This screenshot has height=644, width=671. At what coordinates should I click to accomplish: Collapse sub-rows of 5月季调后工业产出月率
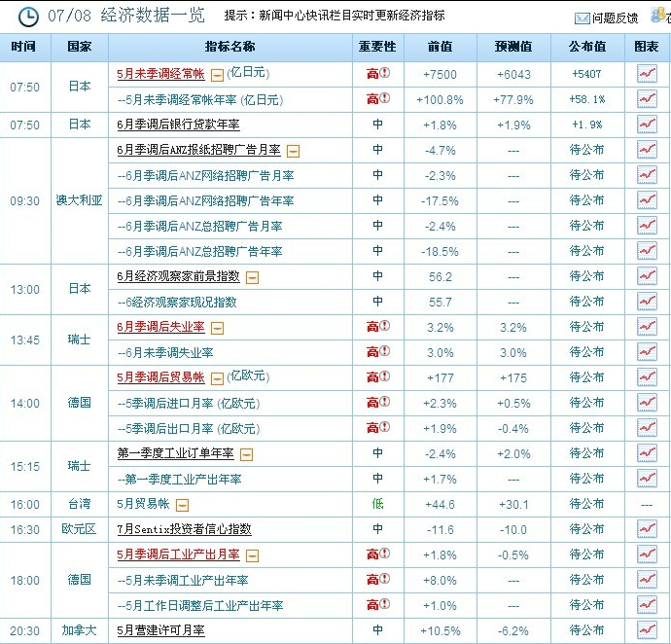point(253,555)
